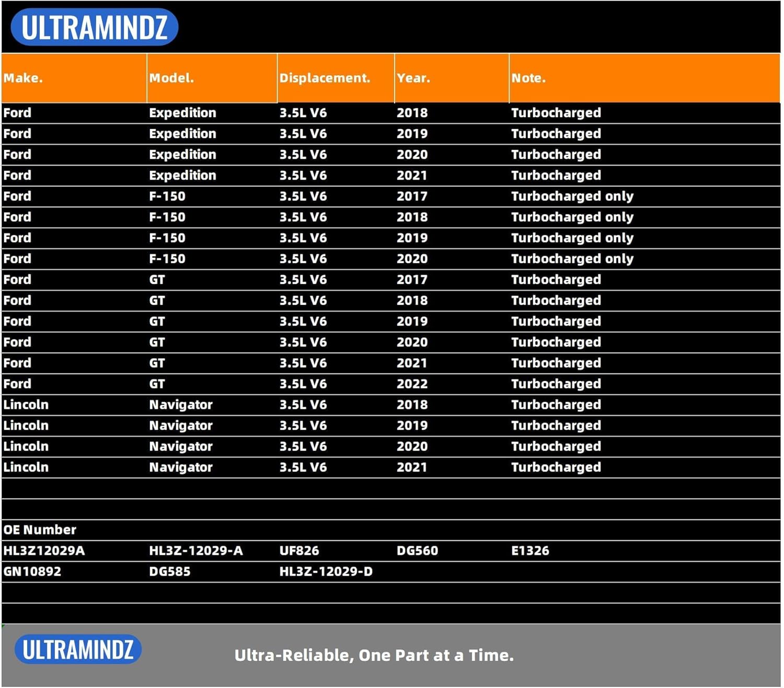Click 'Turbocharged only' in F-150 2017 row
The width and height of the screenshot is (784, 688).
coord(572,197)
